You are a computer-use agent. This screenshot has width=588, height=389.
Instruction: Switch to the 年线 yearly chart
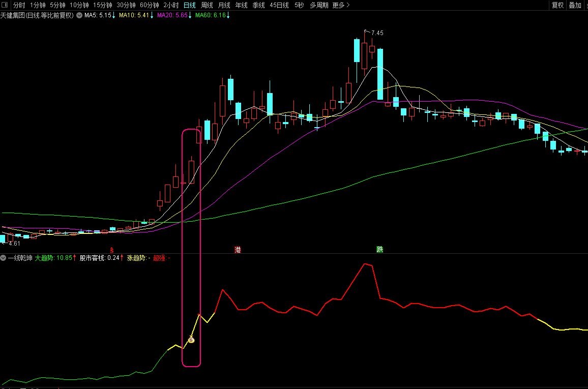click(x=241, y=5)
